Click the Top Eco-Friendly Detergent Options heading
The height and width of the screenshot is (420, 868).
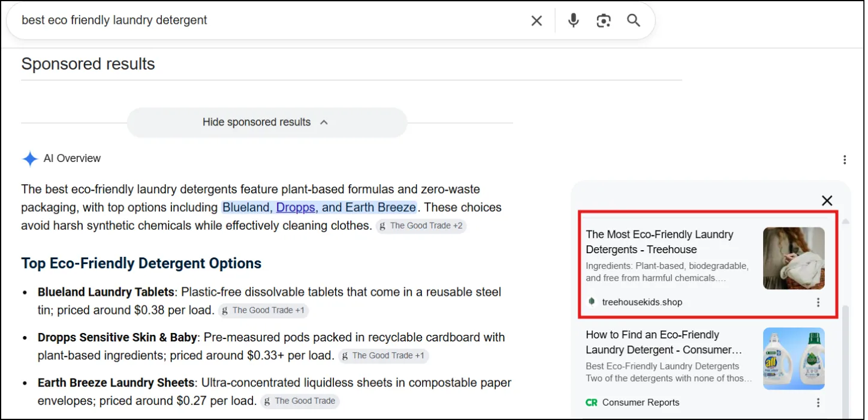(x=141, y=263)
